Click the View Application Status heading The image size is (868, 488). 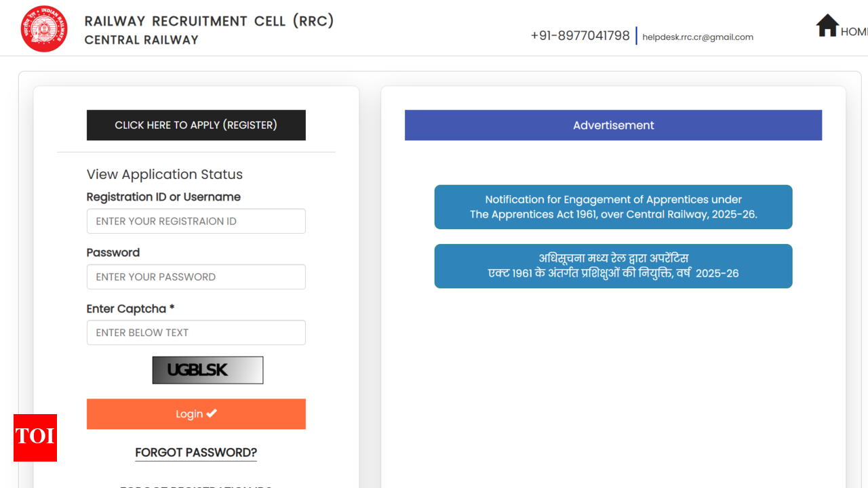[165, 174]
